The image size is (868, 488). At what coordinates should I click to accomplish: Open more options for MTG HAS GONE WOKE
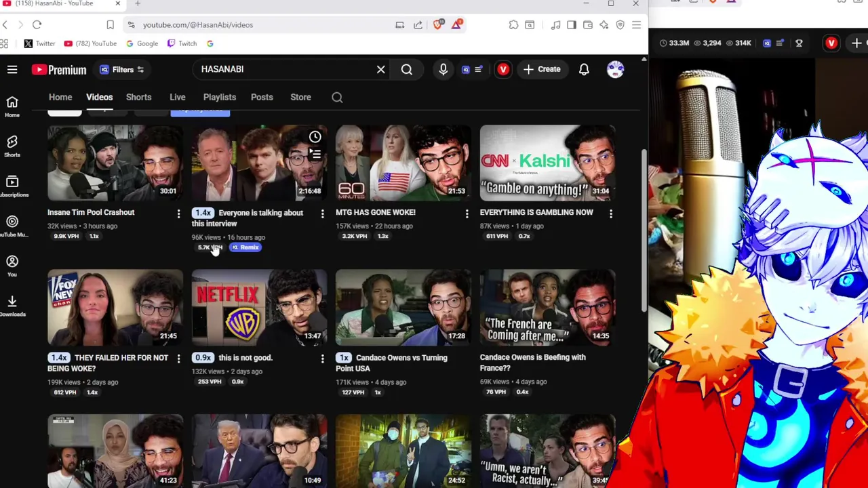(467, 213)
